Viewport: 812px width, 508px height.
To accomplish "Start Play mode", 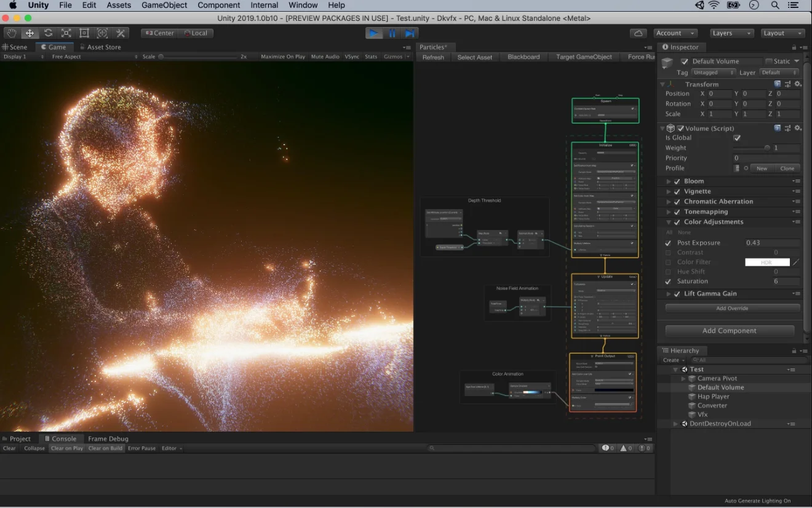I will (x=374, y=33).
